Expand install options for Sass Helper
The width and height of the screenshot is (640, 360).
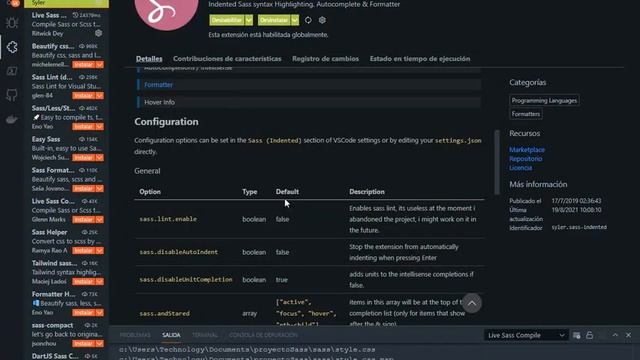pos(100,251)
